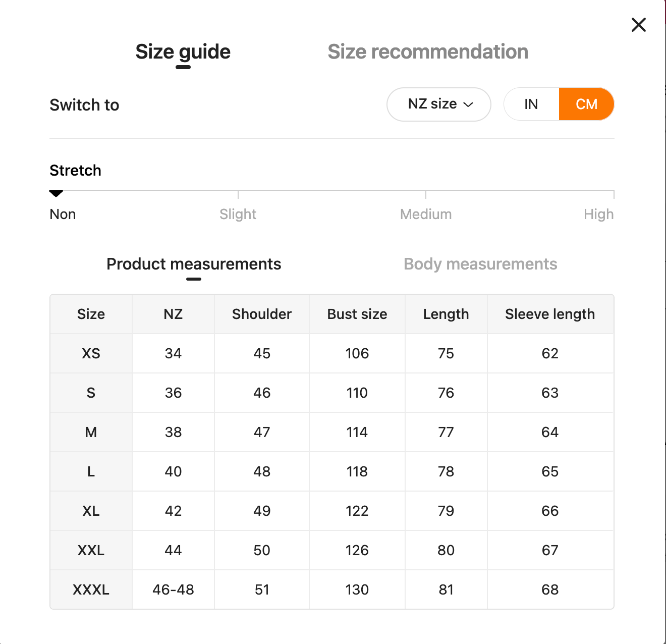Select Product measurements tab
The image size is (666, 644).
pos(194,264)
